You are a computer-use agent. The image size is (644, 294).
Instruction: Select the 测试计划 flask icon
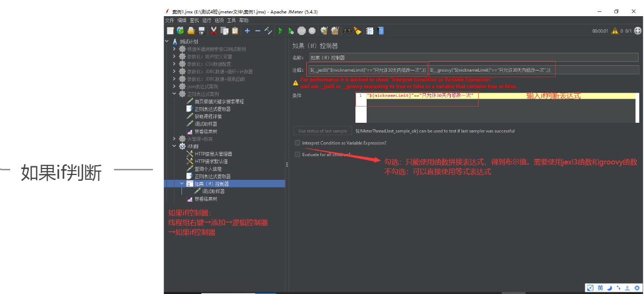click(175, 41)
